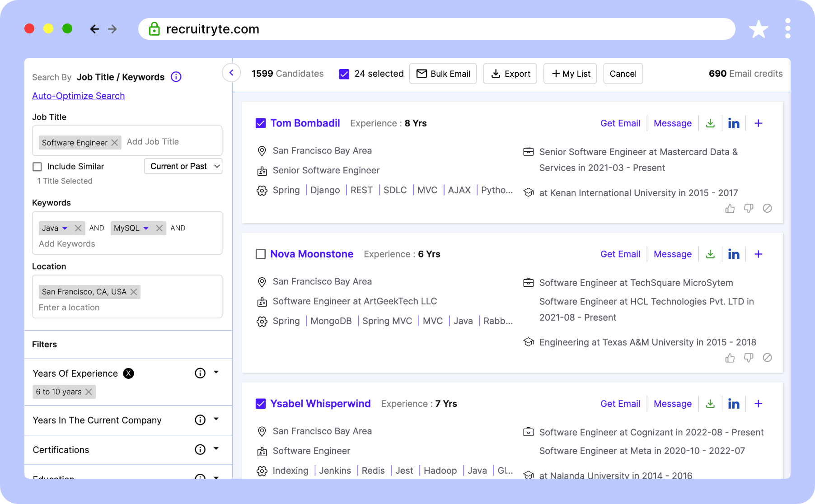This screenshot has width=815, height=504.
Task: Uncheck Tom Bombadil's selection checkbox
Action: (x=261, y=122)
